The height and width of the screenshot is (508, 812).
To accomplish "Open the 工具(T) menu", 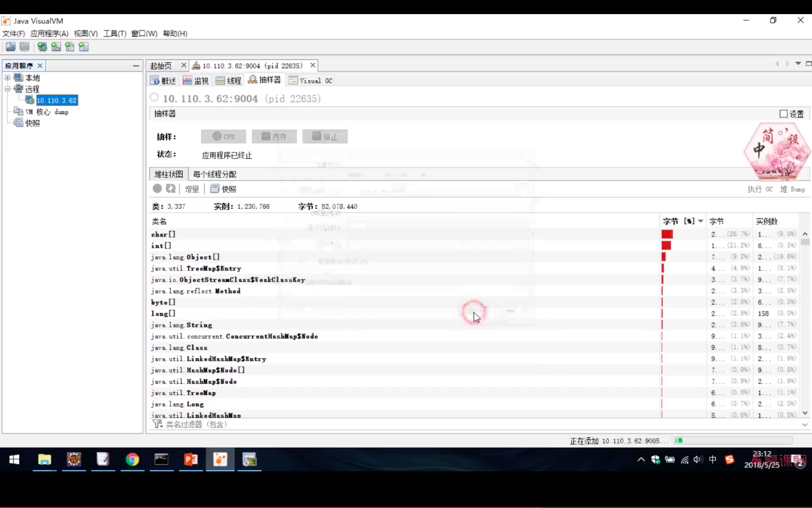I will pos(114,33).
